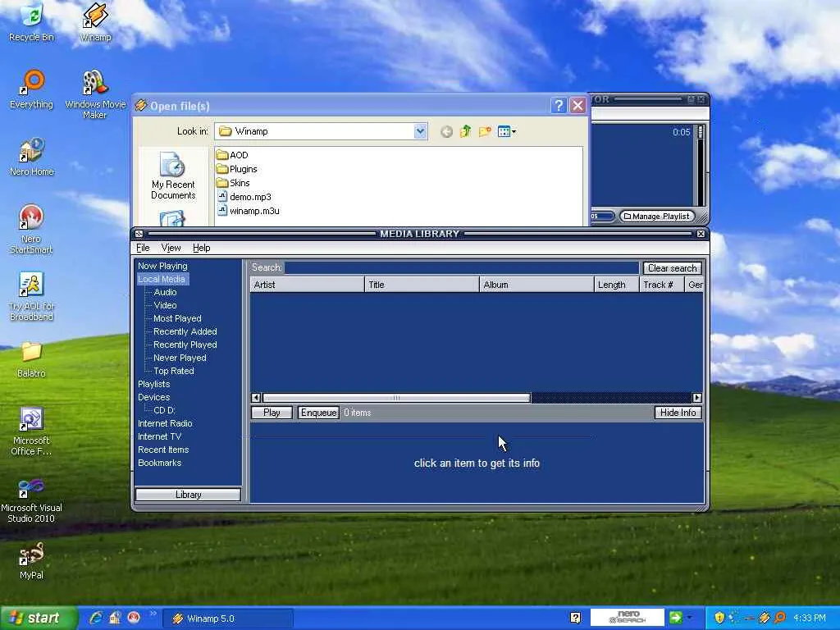840x630 pixels.
Task: Click the security shield tray icon
Action: click(x=719, y=618)
